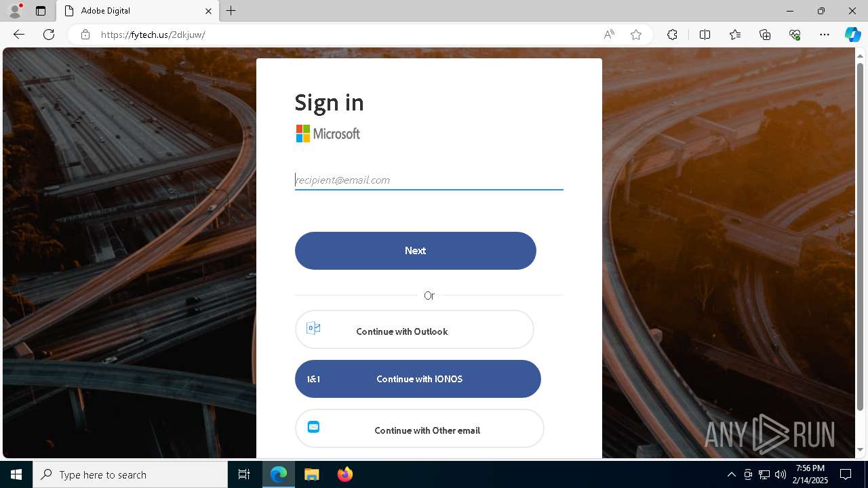This screenshot has width=868, height=488.
Task: Click the 1&1 logo on IONOS button
Action: click(x=313, y=379)
